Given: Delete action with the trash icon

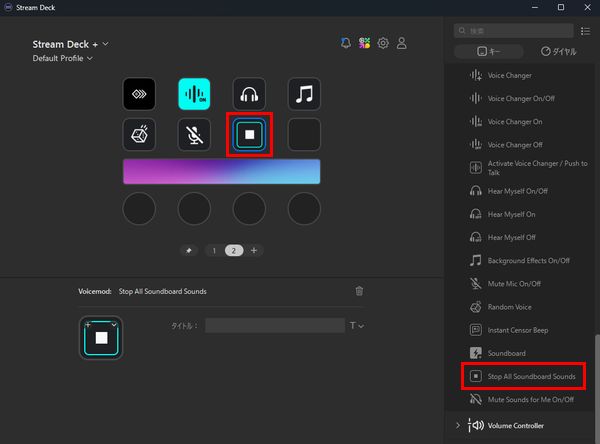Looking at the screenshot, I should 359,291.
